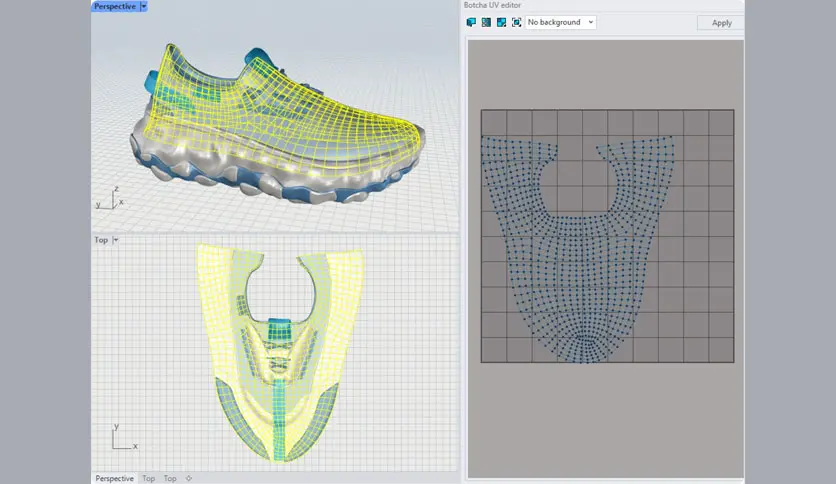Screen dimensions: 836x484
Task: Click the flattened shoe upper in Top viewport
Action: point(280,352)
